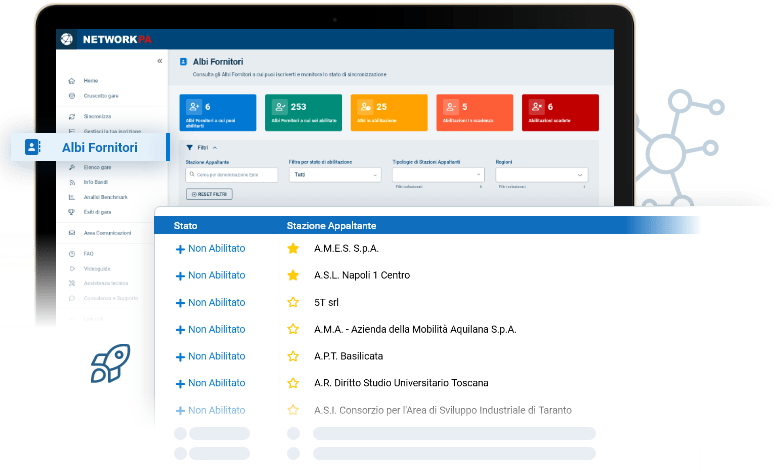774x474 pixels.
Task: Click the Info Bandi feed icon
Action: pos(71,184)
